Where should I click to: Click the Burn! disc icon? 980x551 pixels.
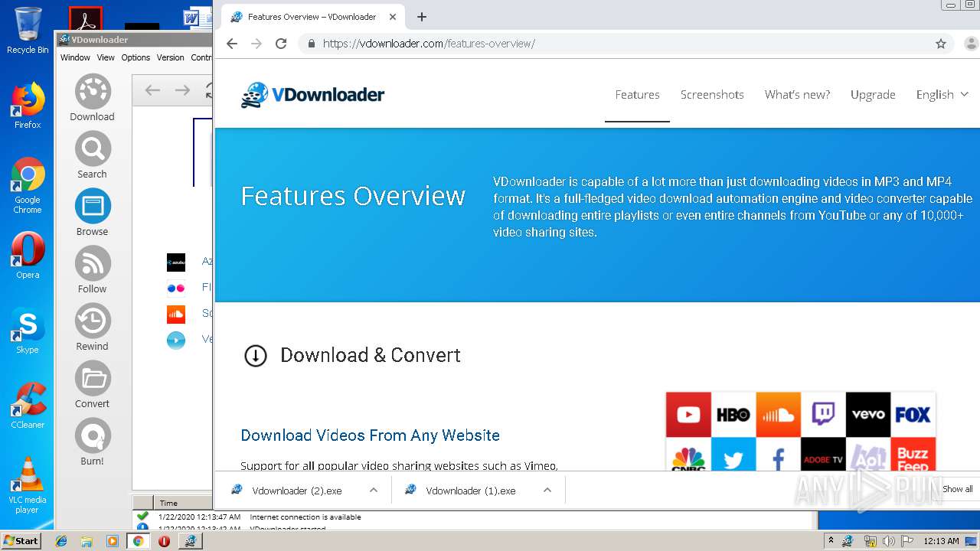(93, 436)
